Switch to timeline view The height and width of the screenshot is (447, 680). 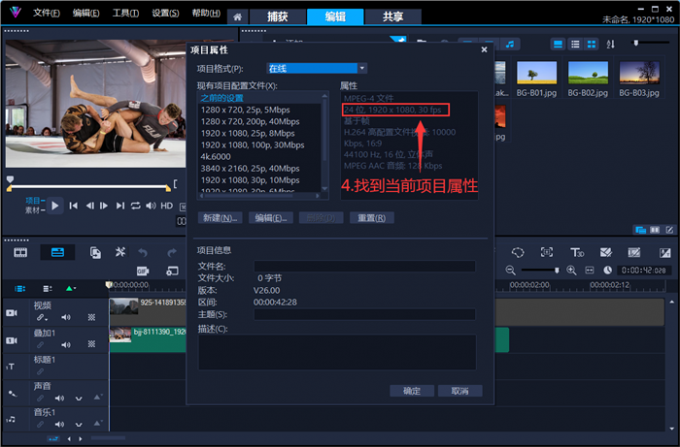pos(58,252)
